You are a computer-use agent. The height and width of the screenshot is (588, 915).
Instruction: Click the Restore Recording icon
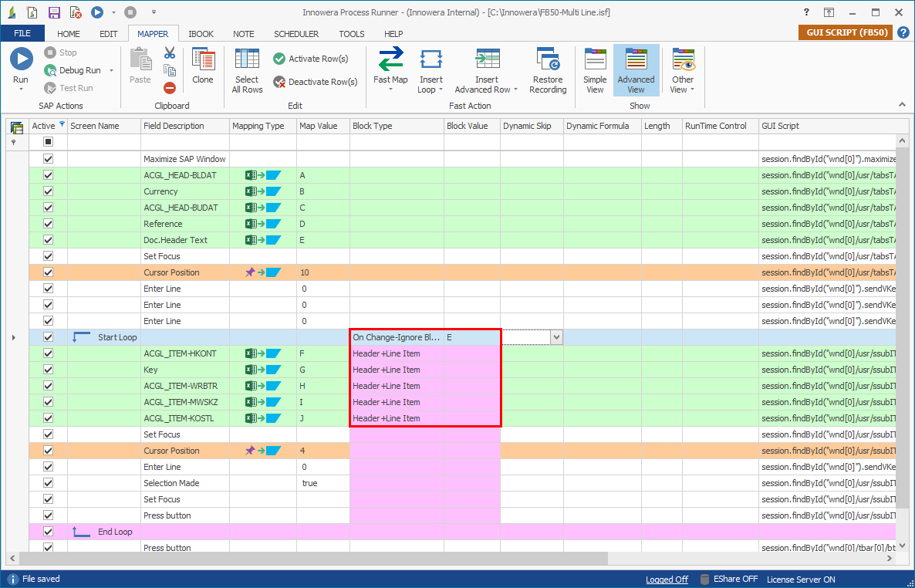548,60
